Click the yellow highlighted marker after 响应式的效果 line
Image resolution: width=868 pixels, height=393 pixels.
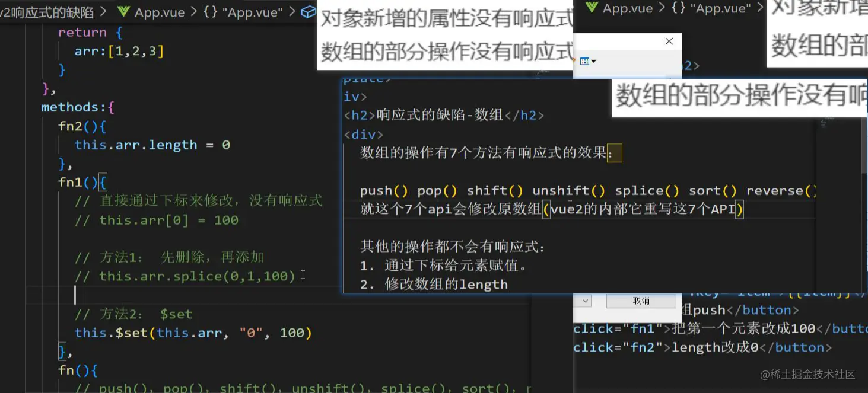click(615, 153)
